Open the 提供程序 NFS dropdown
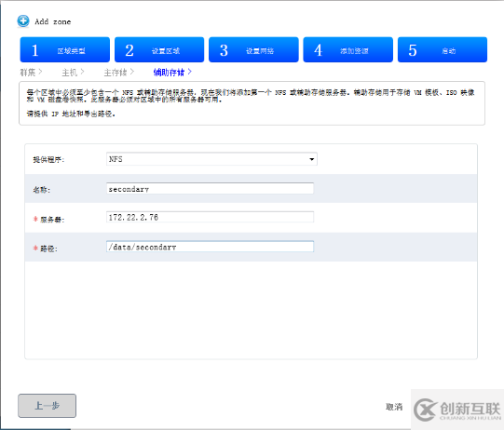The width and height of the screenshot is (504, 430). [211, 159]
